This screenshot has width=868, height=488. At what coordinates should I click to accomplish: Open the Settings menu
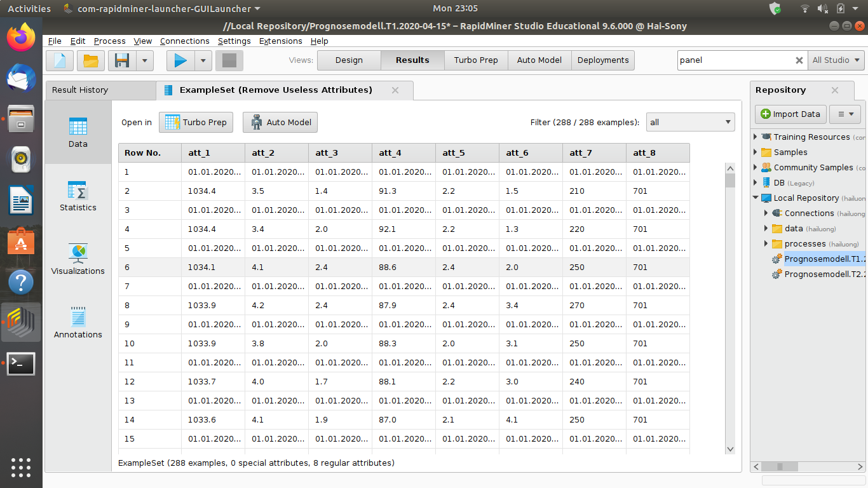[234, 41]
